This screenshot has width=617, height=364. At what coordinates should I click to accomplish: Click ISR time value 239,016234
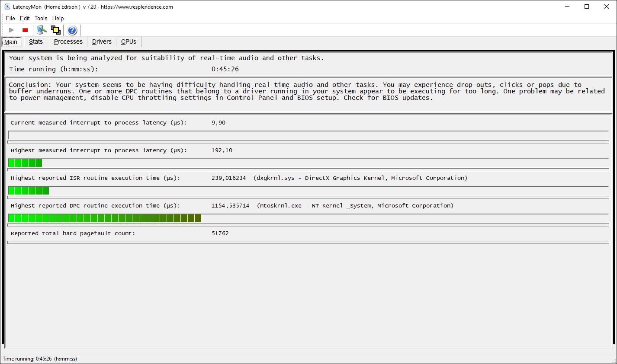pyautogui.click(x=228, y=178)
